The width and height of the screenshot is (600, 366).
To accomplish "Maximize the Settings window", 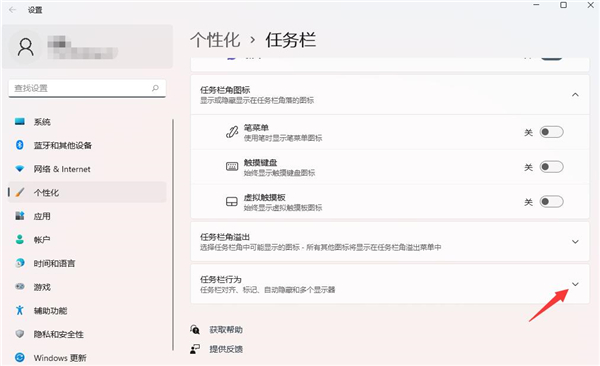I will point(563,5).
